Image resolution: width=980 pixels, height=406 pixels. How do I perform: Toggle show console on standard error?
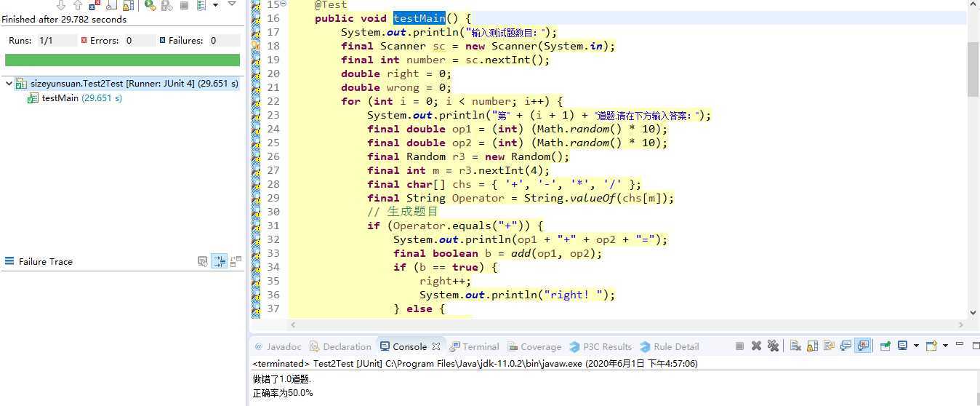[x=864, y=346]
